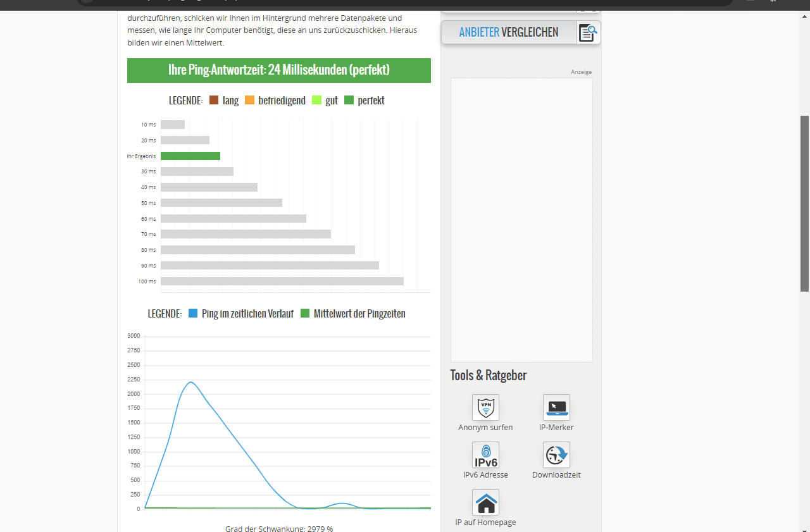Click the 'Ihr Ergebnis' axis label
This screenshot has height=532, width=810.
tap(141, 156)
